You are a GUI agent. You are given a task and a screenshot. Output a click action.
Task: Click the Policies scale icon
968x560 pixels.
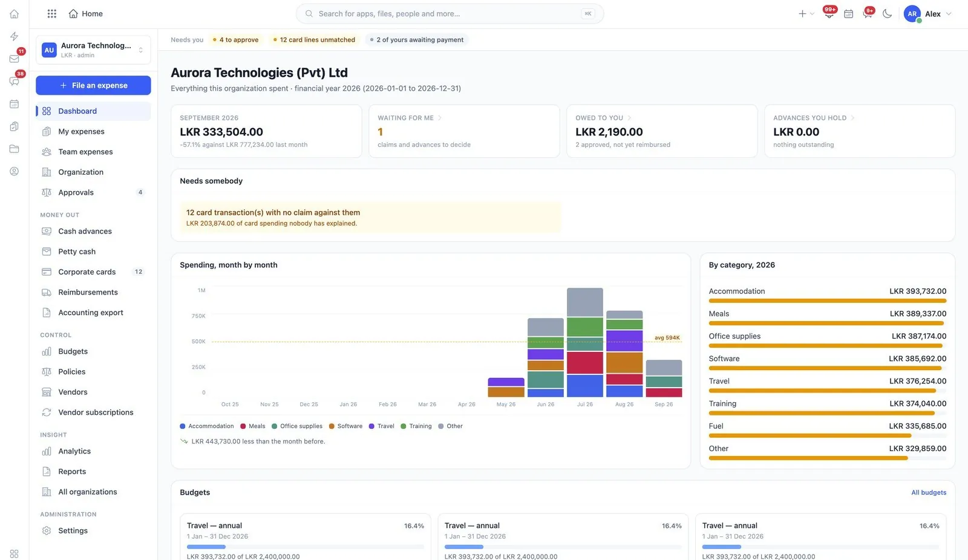[x=47, y=372]
